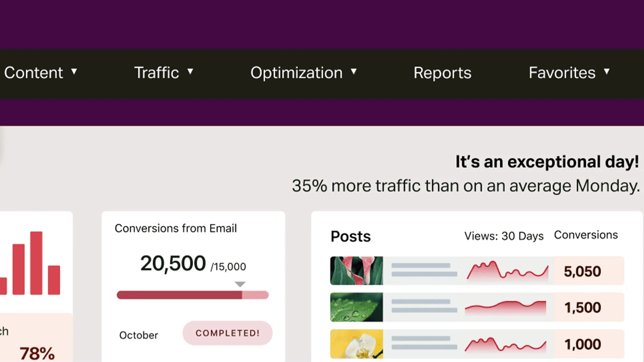Open the Favorites menu

(562, 73)
